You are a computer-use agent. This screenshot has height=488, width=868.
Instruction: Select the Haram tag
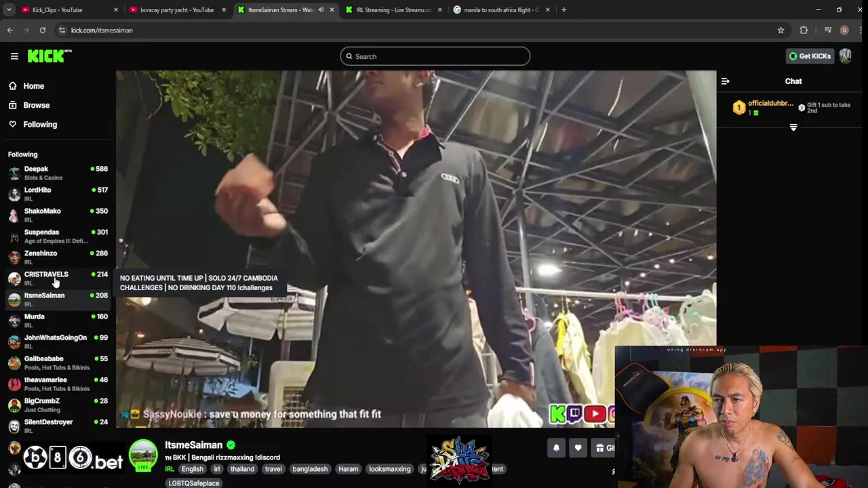coord(348,469)
